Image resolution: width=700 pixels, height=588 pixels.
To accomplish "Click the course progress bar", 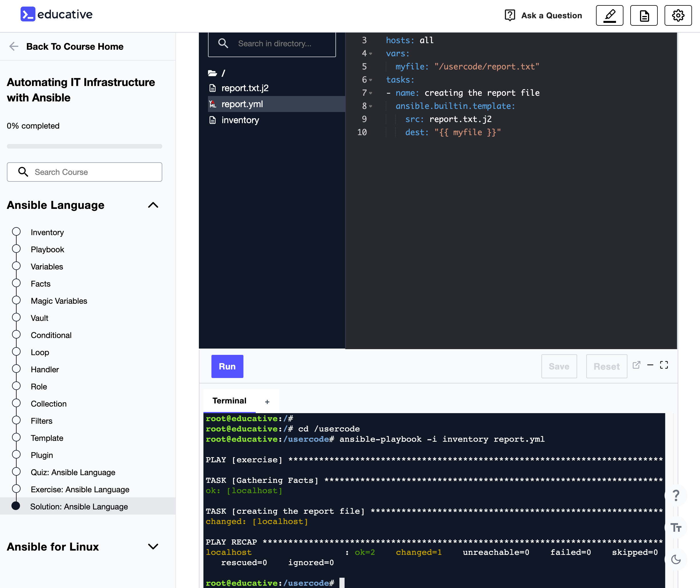I will pos(84,146).
